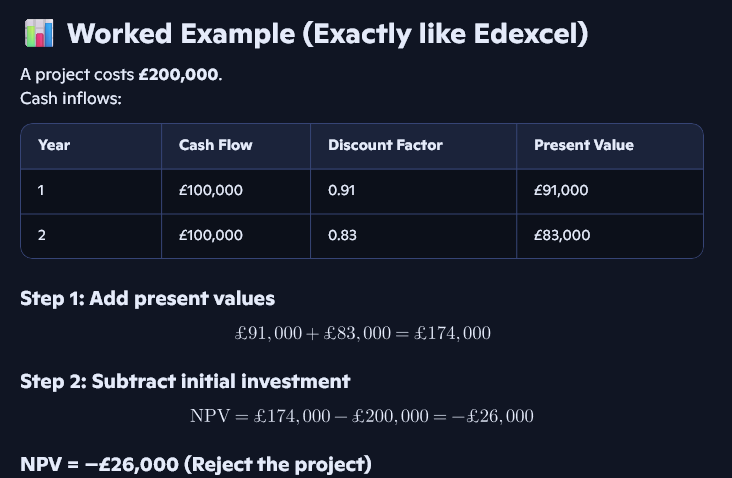Click the Worked Example heading text
The width and height of the screenshot is (732, 478).
pos(327,34)
